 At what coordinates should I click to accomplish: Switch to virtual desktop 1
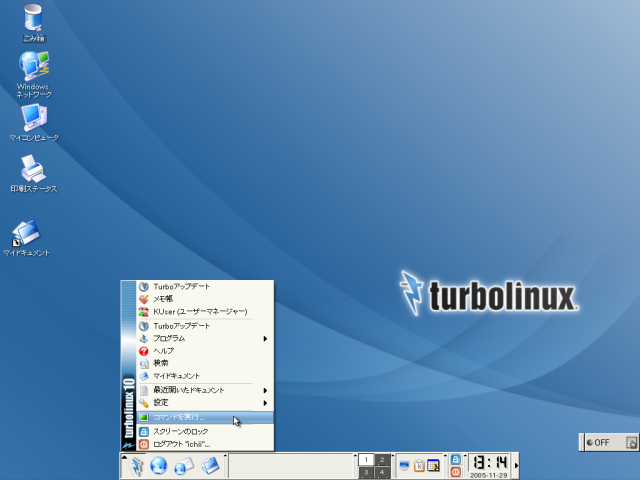click(366, 460)
